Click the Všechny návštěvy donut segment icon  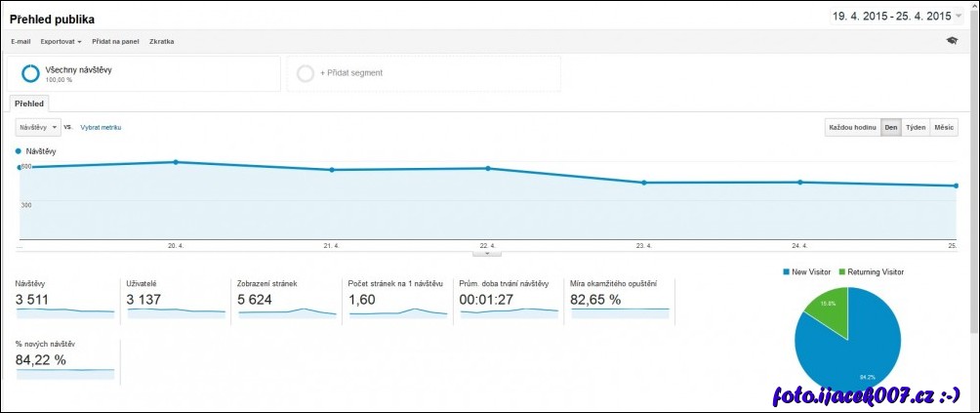click(30, 73)
